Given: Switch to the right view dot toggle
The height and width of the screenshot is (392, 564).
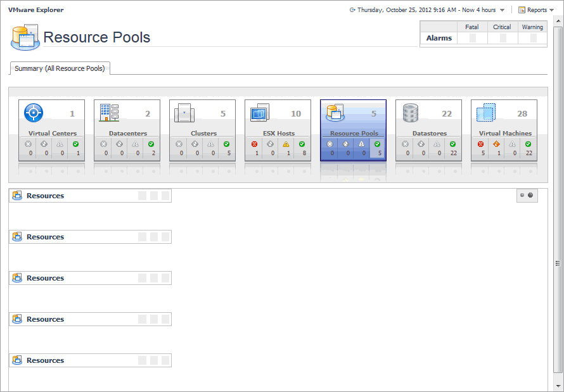Looking at the screenshot, I should click(530, 196).
